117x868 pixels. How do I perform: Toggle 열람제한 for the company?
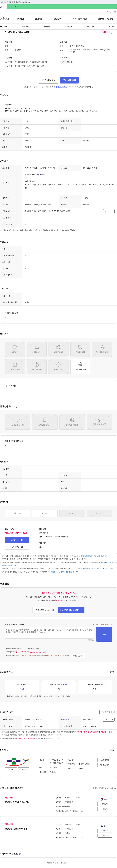[x=24, y=769]
